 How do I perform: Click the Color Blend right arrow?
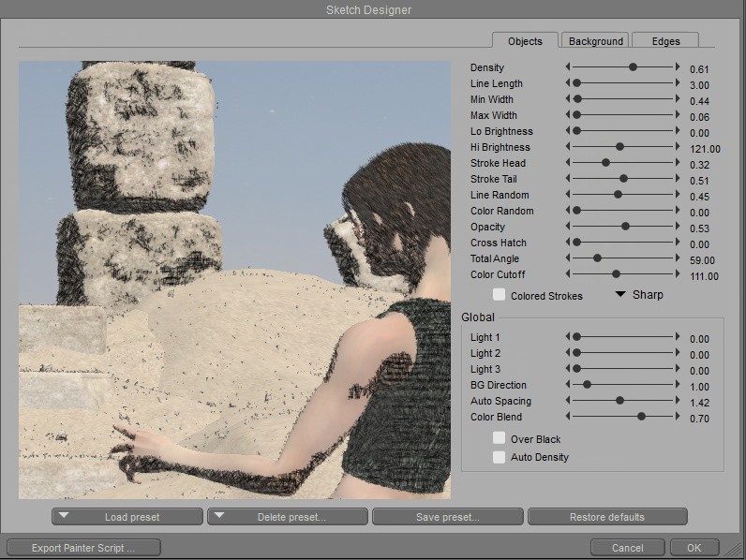tap(678, 417)
